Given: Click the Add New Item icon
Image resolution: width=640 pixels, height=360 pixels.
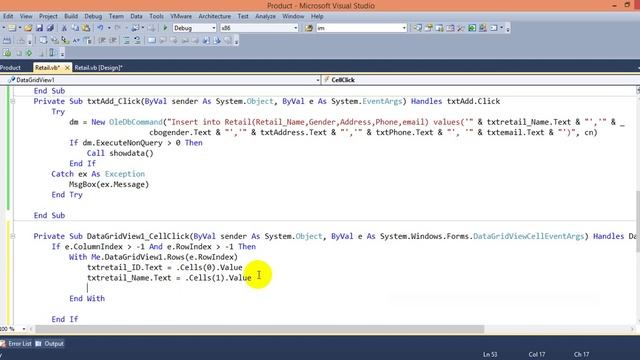Looking at the screenshot, I should tap(12, 28).
